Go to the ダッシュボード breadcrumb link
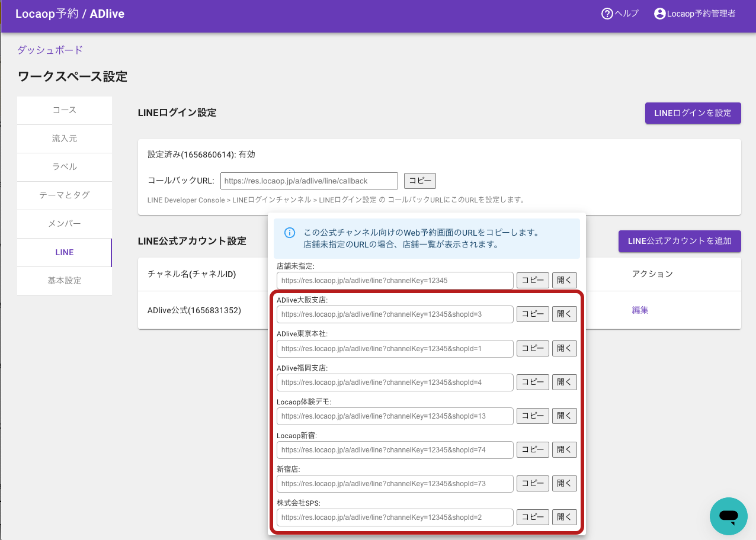 pos(50,50)
